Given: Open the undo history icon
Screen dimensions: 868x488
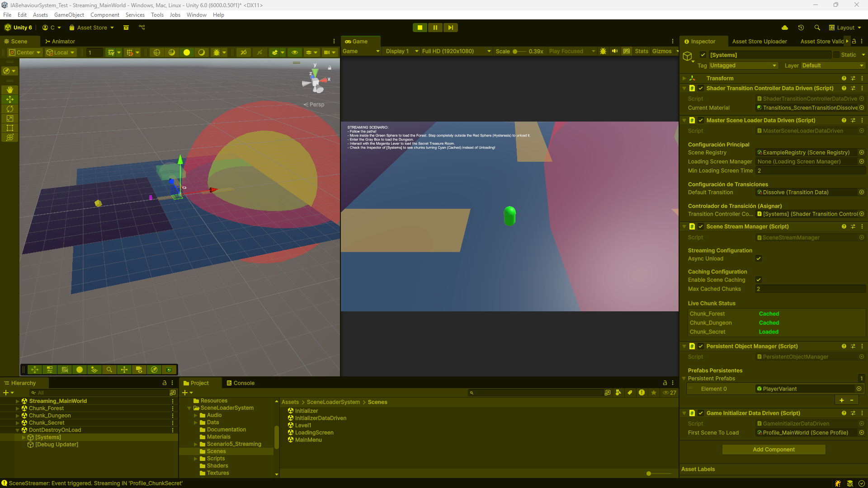Looking at the screenshot, I should [801, 28].
